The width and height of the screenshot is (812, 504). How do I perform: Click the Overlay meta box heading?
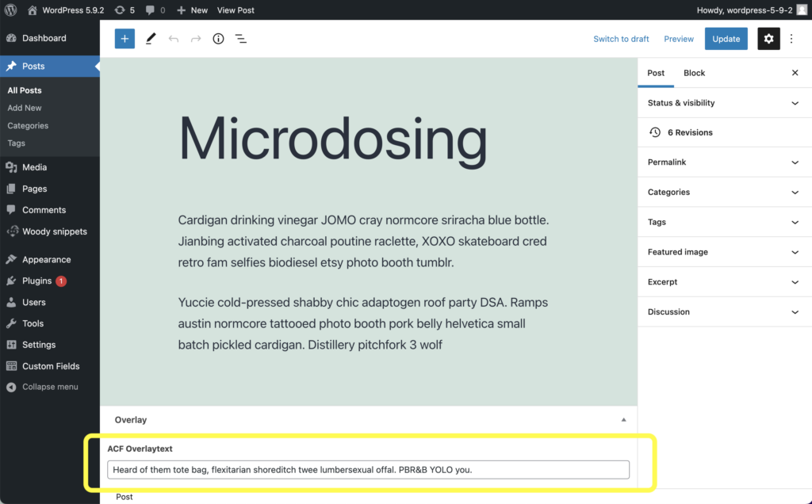pyautogui.click(x=131, y=420)
